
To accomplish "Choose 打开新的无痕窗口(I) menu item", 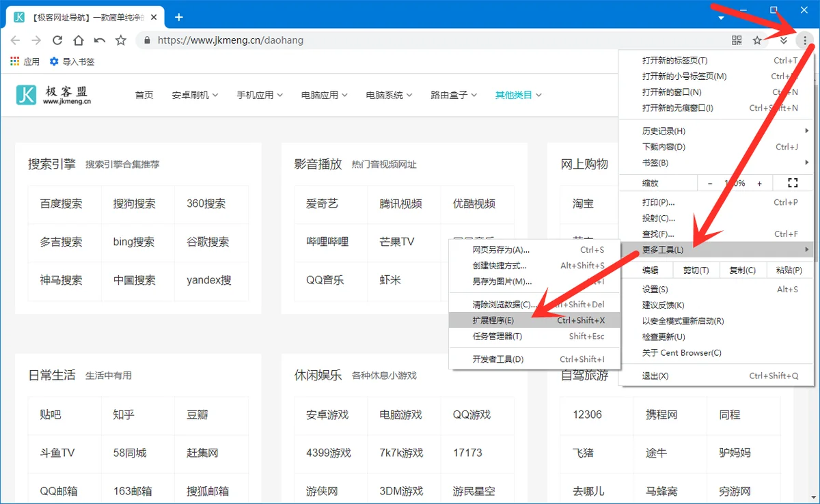I will (717, 108).
